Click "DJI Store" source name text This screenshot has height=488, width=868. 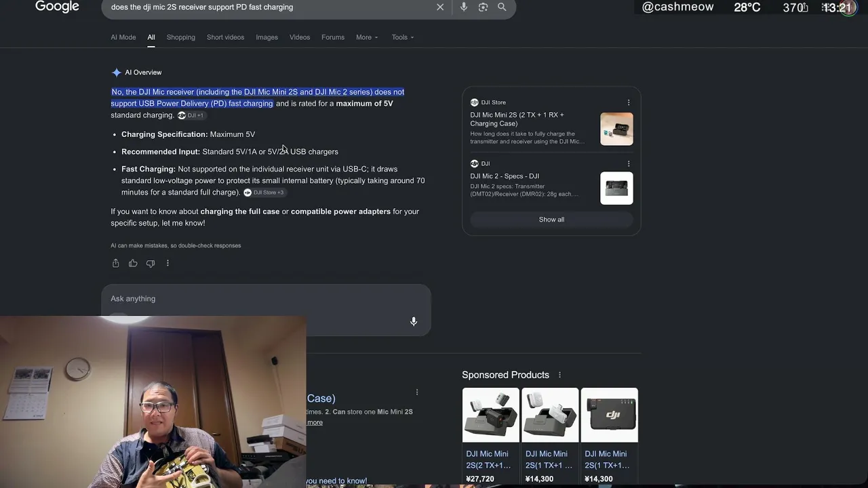point(493,102)
